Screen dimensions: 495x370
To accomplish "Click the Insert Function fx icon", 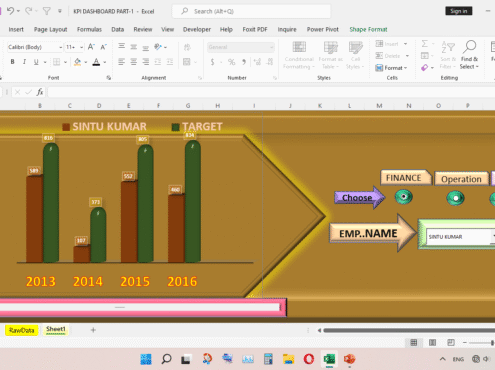I will (x=40, y=92).
